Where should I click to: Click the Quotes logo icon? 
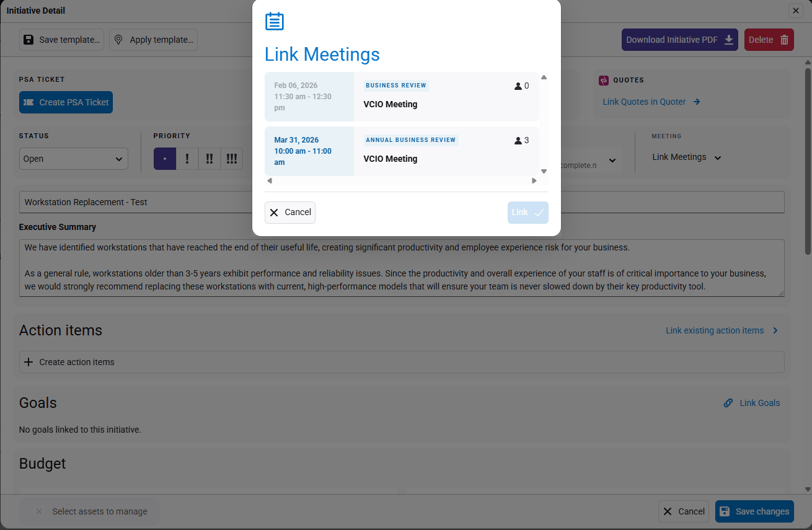pyautogui.click(x=604, y=80)
